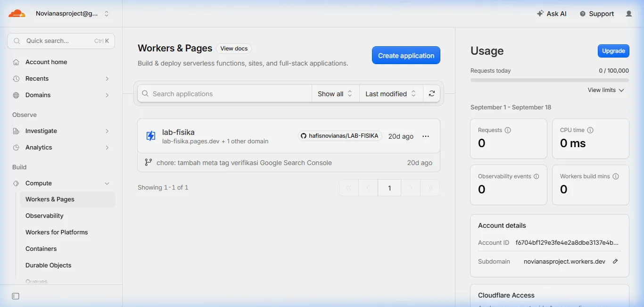This screenshot has width=644, height=307.
Task: Click the commit message about Google Search Console
Action: tap(244, 163)
